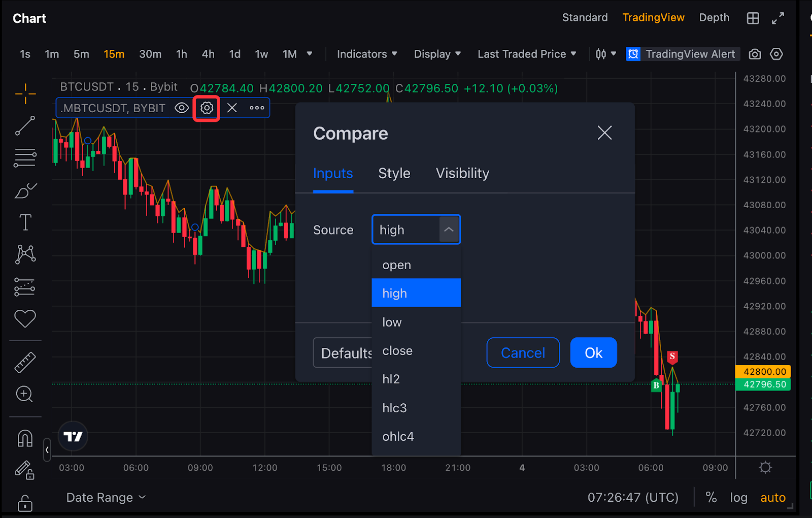Choose hlc3 from Source list
The image size is (812, 518).
coord(394,408)
